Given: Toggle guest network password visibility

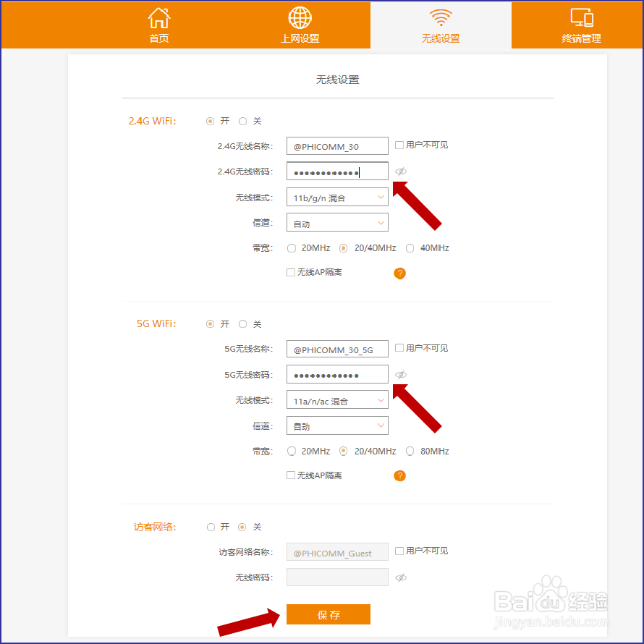Looking at the screenshot, I should (402, 577).
